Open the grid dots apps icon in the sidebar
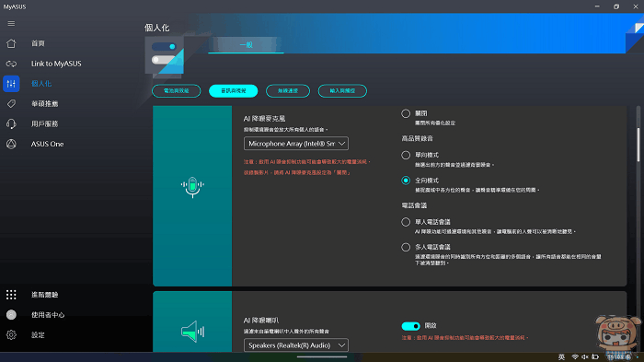 pyautogui.click(x=11, y=295)
